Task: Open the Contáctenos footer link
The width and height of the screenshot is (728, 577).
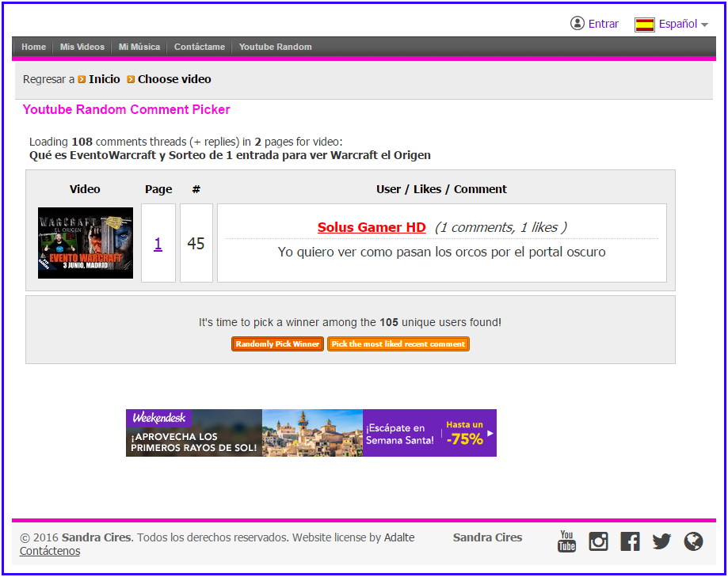Action: click(x=50, y=551)
